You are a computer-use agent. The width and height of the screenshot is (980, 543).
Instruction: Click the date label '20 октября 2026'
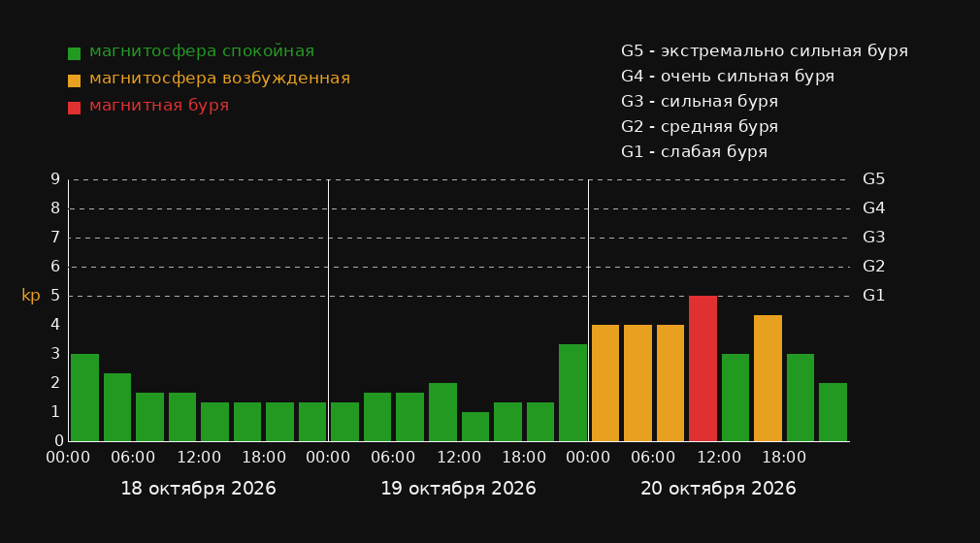[x=718, y=489]
